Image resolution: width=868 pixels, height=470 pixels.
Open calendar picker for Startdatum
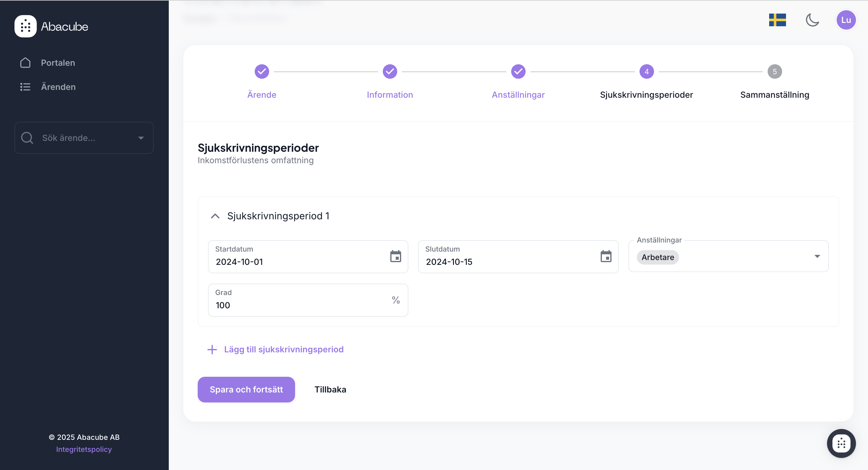[395, 257]
